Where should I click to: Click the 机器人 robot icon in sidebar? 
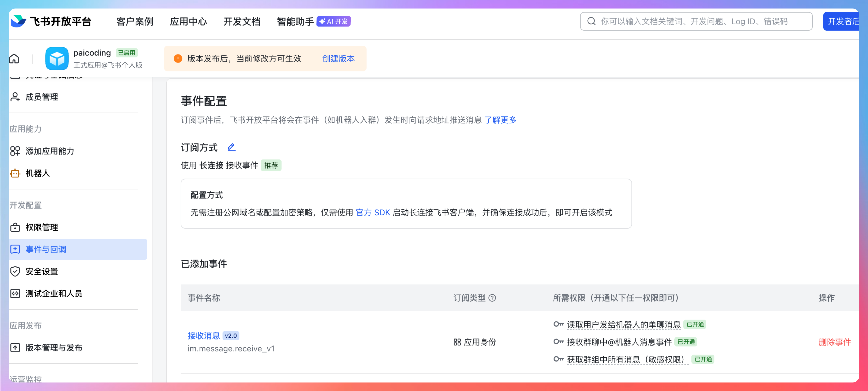[x=15, y=173]
